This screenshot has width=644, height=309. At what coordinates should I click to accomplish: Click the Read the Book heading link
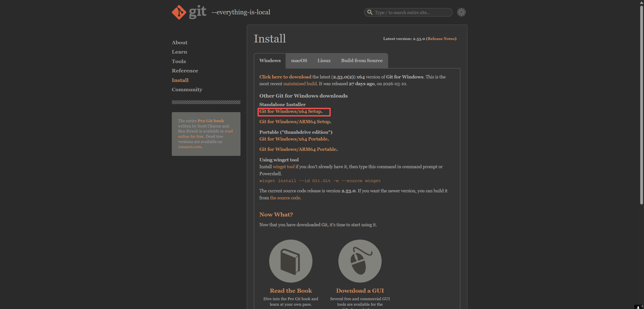291,291
